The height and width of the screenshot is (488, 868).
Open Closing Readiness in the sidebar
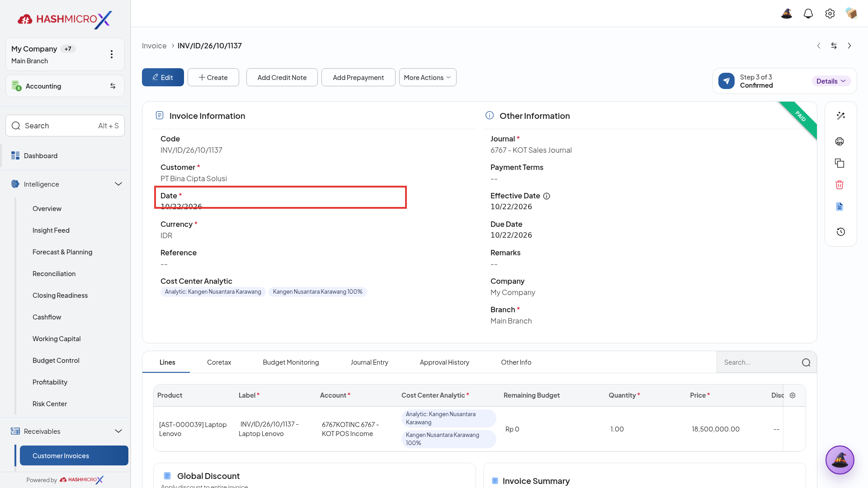click(x=60, y=296)
